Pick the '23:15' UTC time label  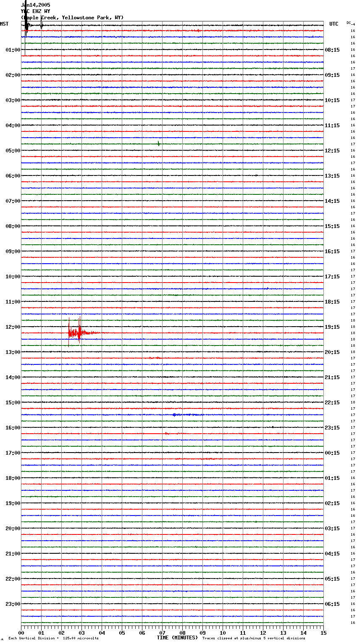332,428
